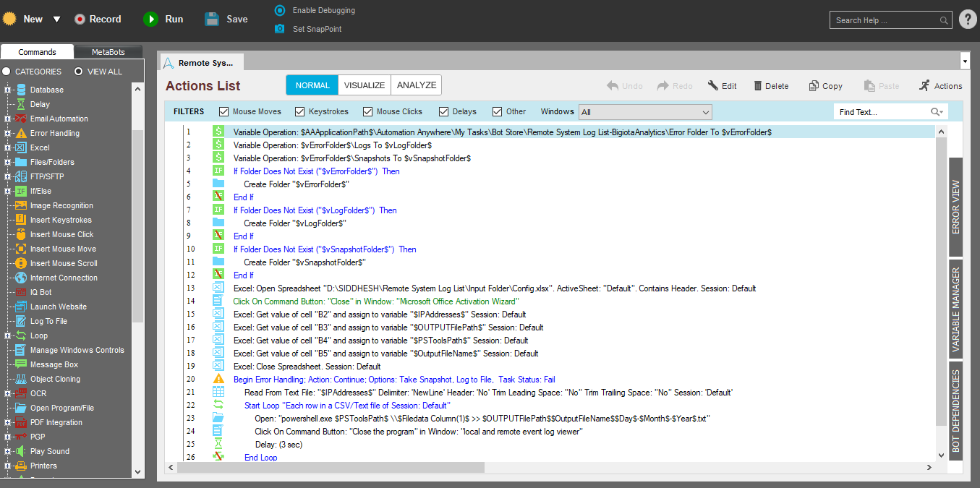The image size is (980, 488).
Task: Click the Record button icon
Action: 80,20
